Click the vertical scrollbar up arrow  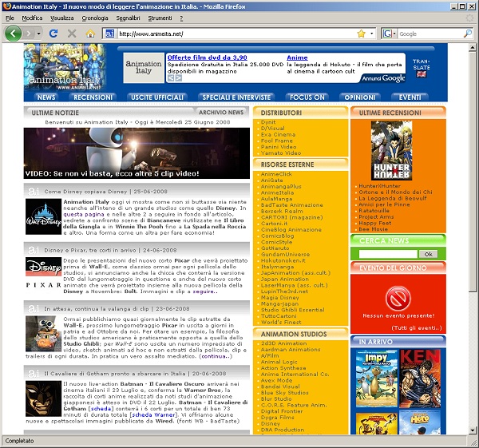tap(473, 47)
